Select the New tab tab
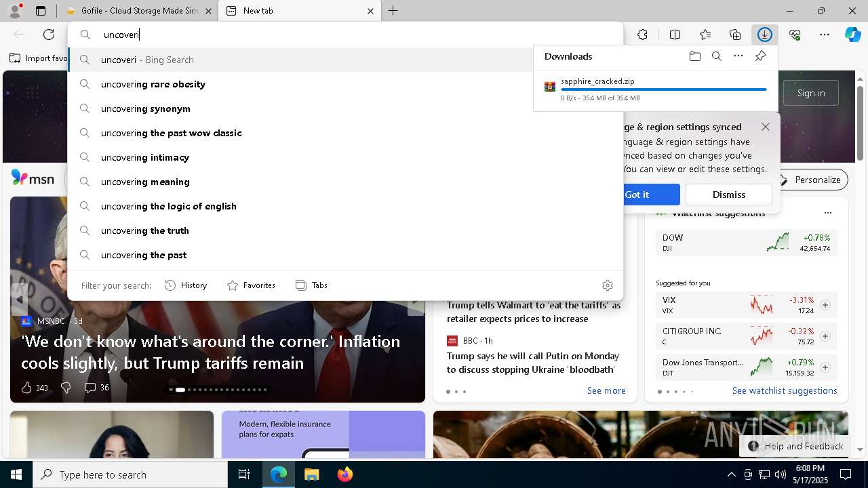868x488 pixels. [298, 11]
